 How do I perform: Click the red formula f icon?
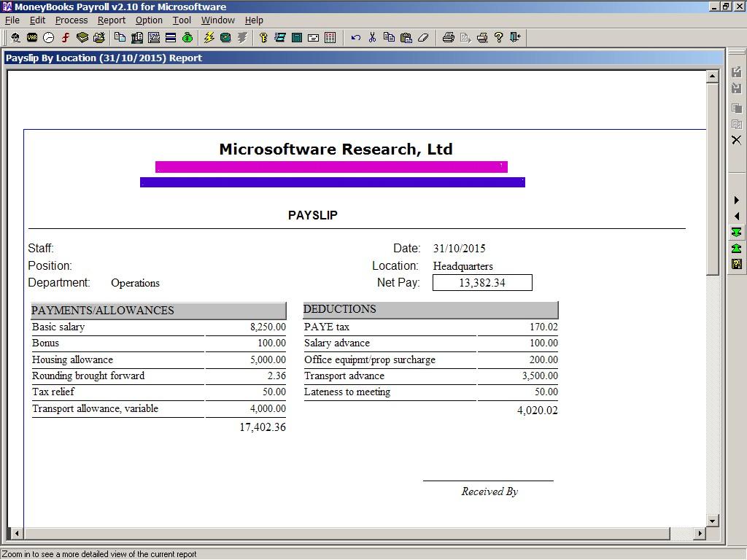pyautogui.click(x=66, y=37)
